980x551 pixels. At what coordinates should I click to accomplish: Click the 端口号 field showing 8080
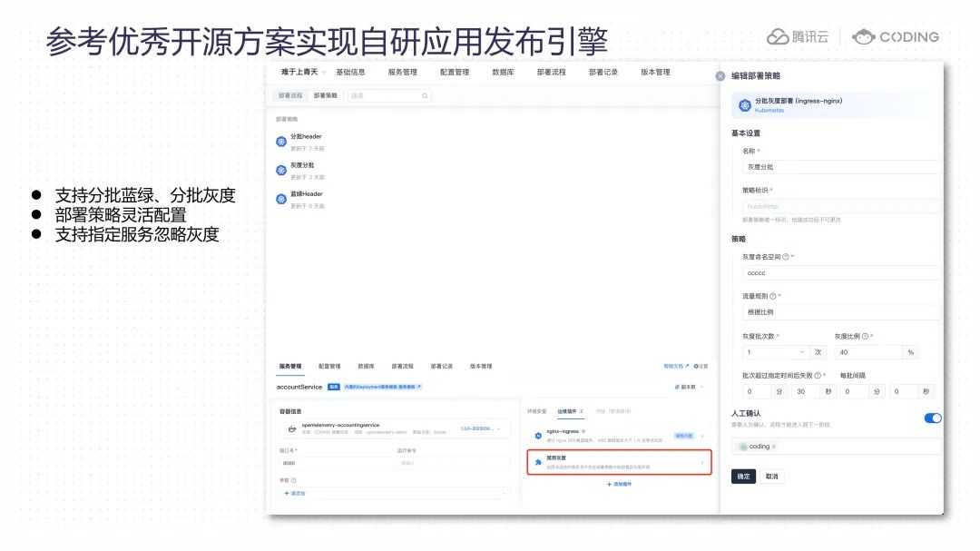click(337, 464)
